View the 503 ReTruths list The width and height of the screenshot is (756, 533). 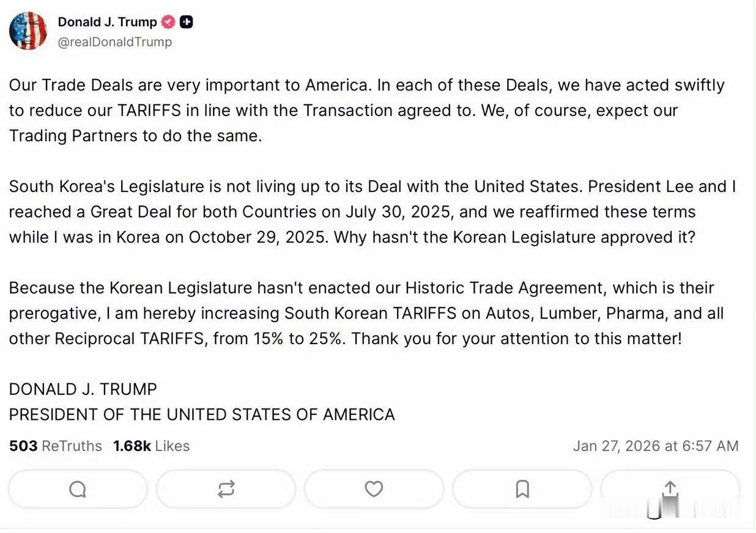click(x=55, y=446)
